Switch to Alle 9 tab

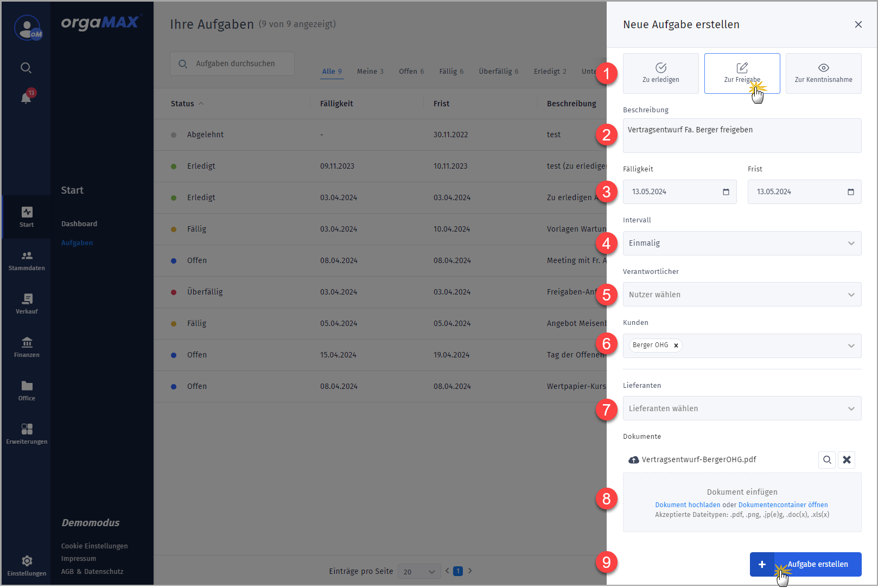click(332, 71)
